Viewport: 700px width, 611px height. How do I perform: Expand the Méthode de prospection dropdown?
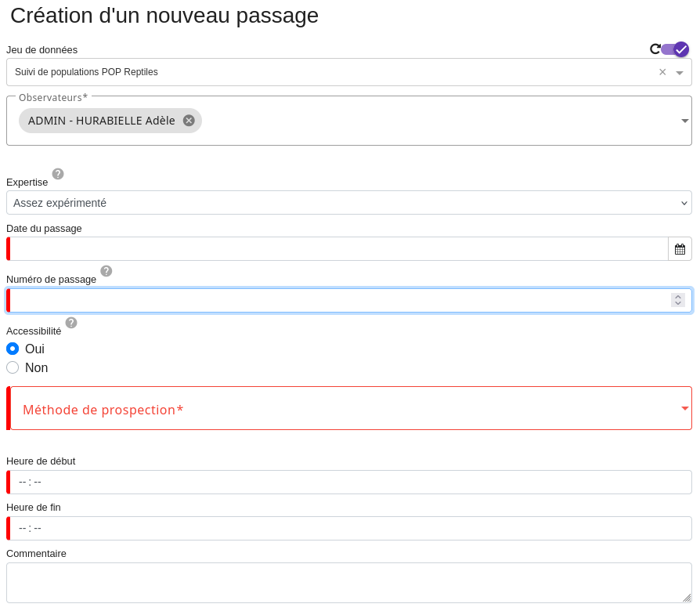click(685, 408)
